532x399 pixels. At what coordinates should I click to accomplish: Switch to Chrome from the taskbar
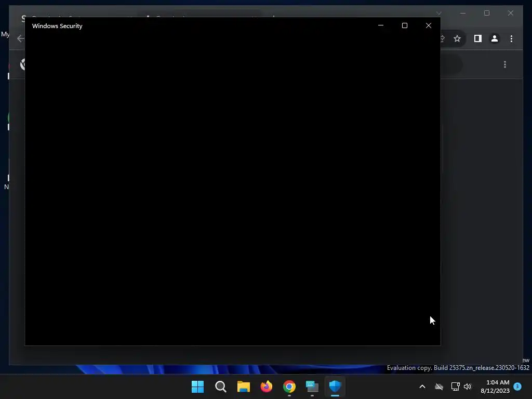[289, 387]
